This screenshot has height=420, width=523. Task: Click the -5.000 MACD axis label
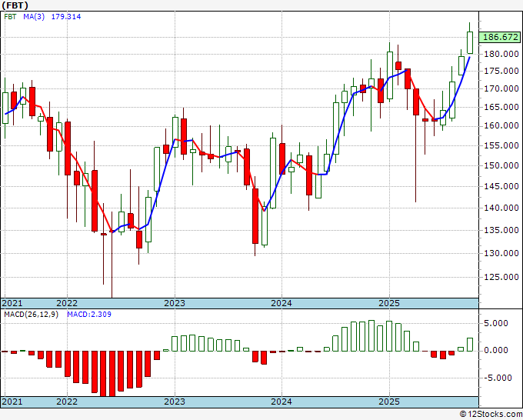(495, 378)
